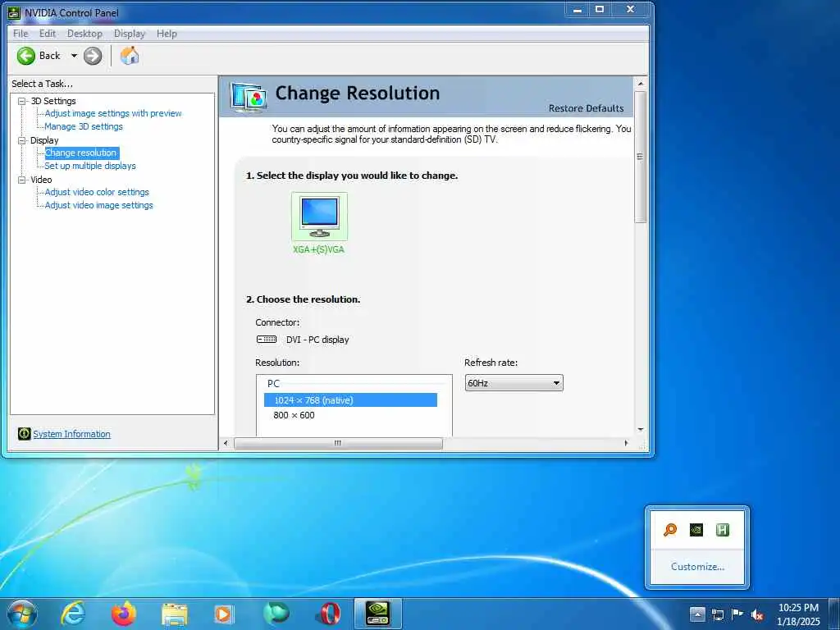Screen dimensions: 840x630
Task: Click the Change Resolution header icon
Action: tap(249, 98)
